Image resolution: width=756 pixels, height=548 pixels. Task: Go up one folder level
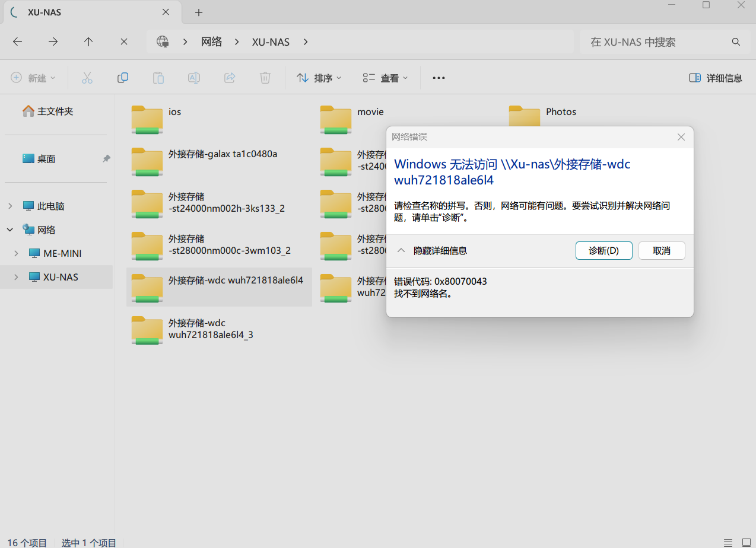coord(88,42)
